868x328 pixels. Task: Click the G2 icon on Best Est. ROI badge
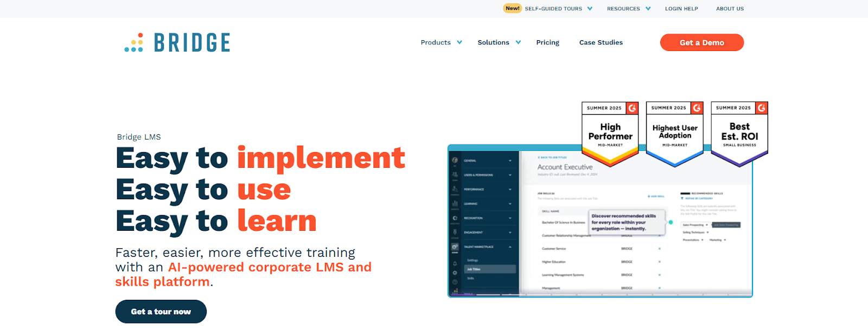762,108
